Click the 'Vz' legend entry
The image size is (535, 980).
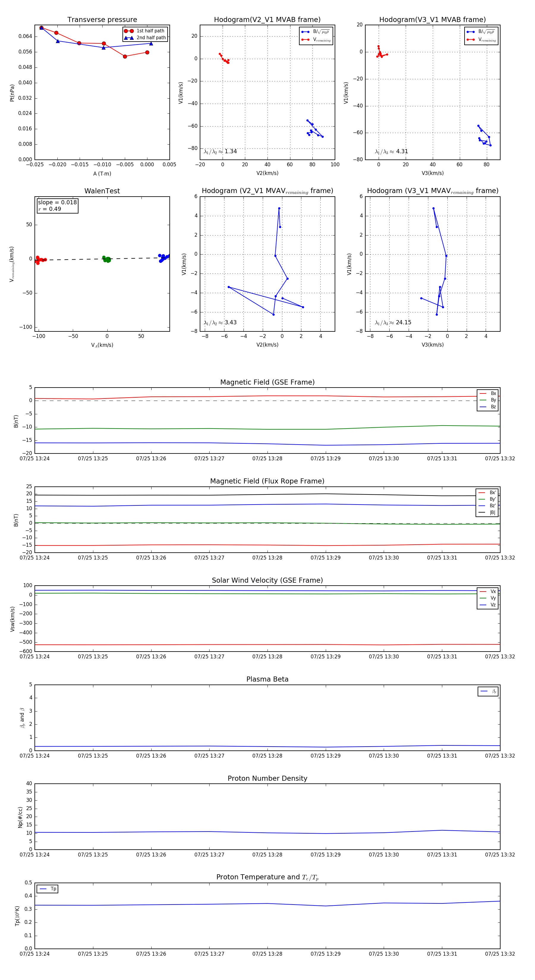(x=488, y=605)
